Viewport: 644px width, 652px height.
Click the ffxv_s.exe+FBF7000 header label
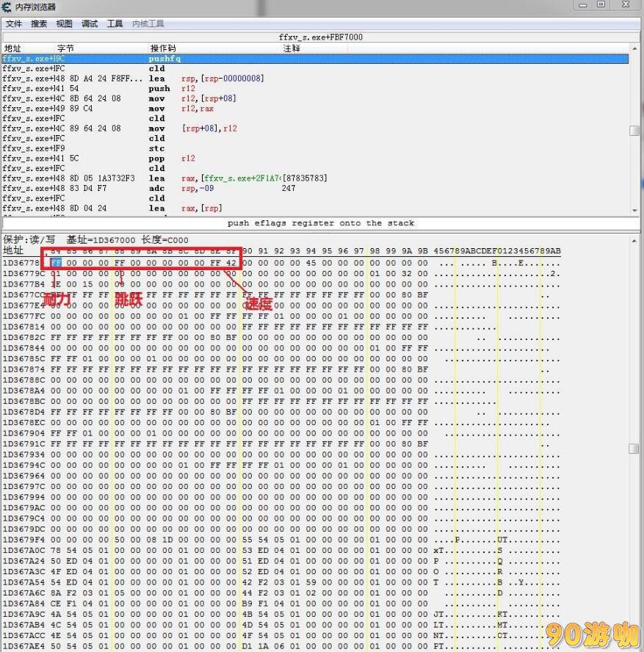pyautogui.click(x=321, y=37)
